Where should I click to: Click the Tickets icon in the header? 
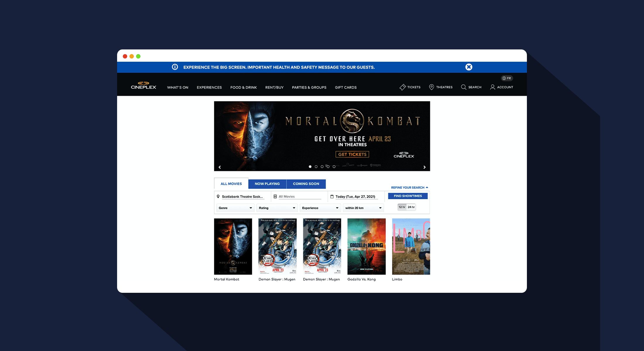point(402,87)
